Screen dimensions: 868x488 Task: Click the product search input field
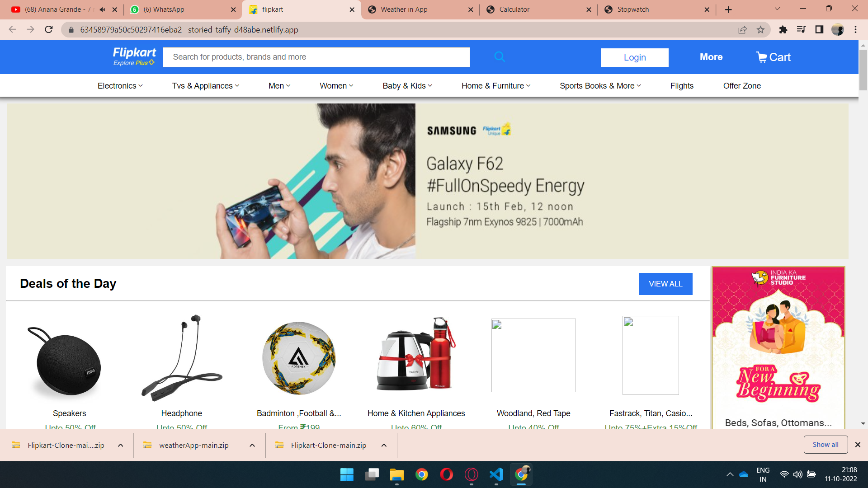tap(316, 57)
